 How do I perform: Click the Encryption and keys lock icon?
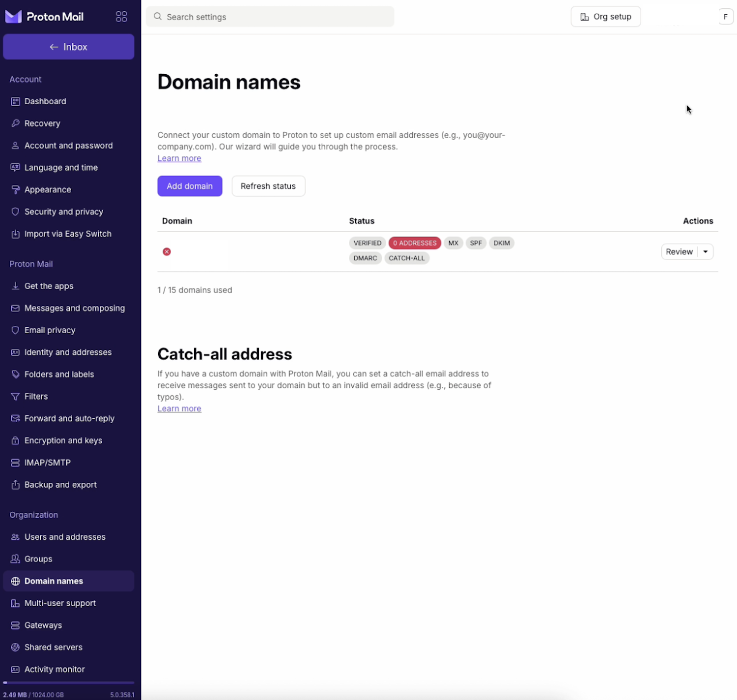click(x=15, y=440)
